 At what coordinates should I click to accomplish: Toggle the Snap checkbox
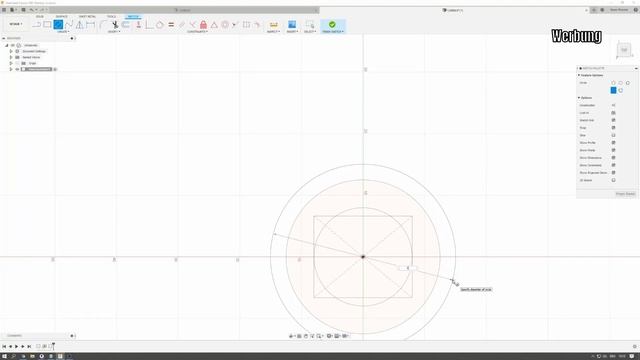(613, 128)
